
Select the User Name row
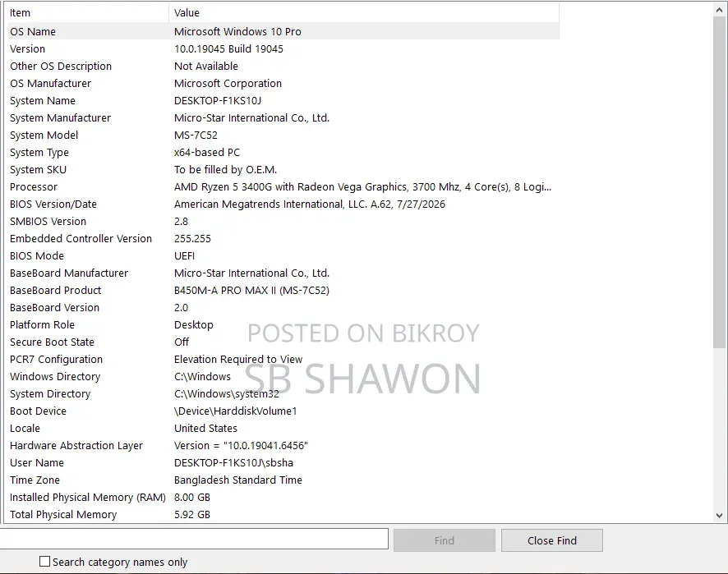coord(283,462)
